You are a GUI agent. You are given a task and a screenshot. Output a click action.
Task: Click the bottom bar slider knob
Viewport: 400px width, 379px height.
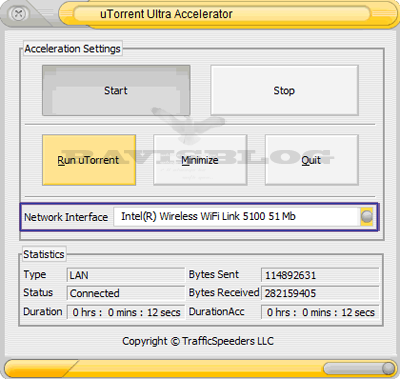click(x=388, y=369)
